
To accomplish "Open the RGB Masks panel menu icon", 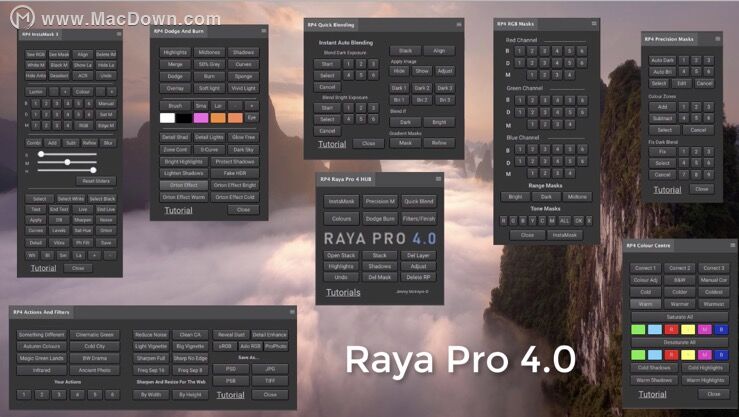I will click(594, 23).
